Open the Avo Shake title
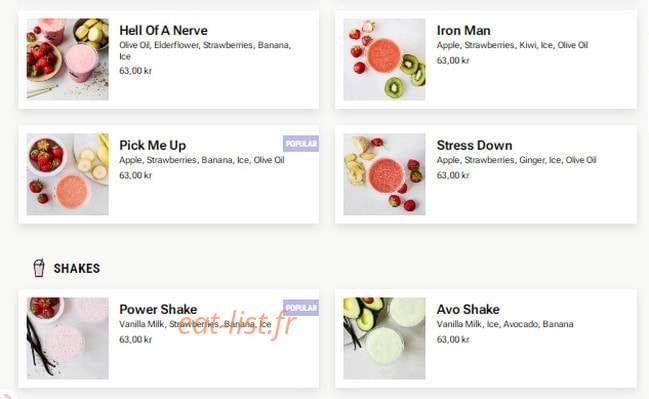Viewport: 649px width, 399px height. coord(468,309)
